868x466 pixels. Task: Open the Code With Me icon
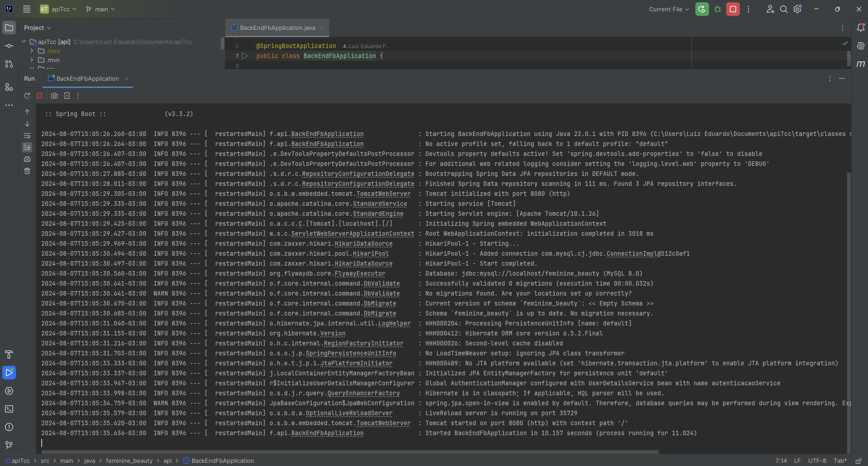point(770,9)
